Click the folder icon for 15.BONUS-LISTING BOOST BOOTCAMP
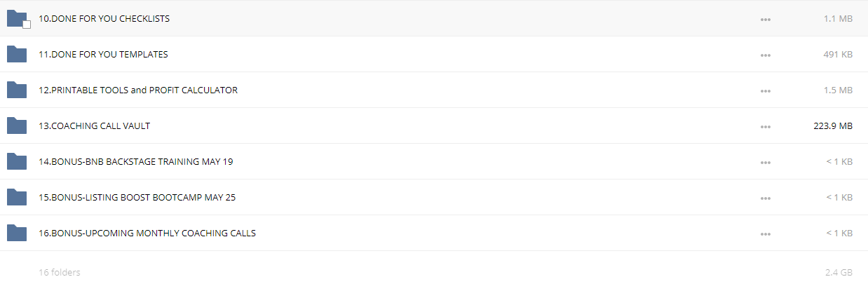868x298 pixels. (x=16, y=197)
